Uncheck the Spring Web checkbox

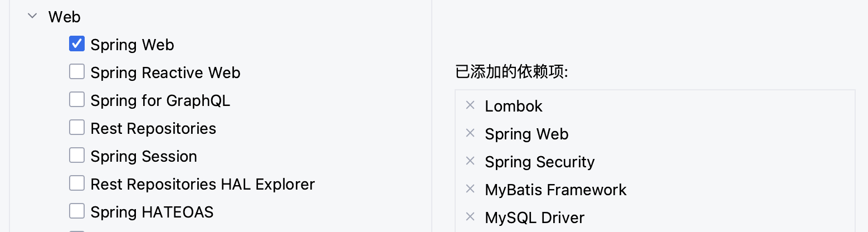point(77,44)
